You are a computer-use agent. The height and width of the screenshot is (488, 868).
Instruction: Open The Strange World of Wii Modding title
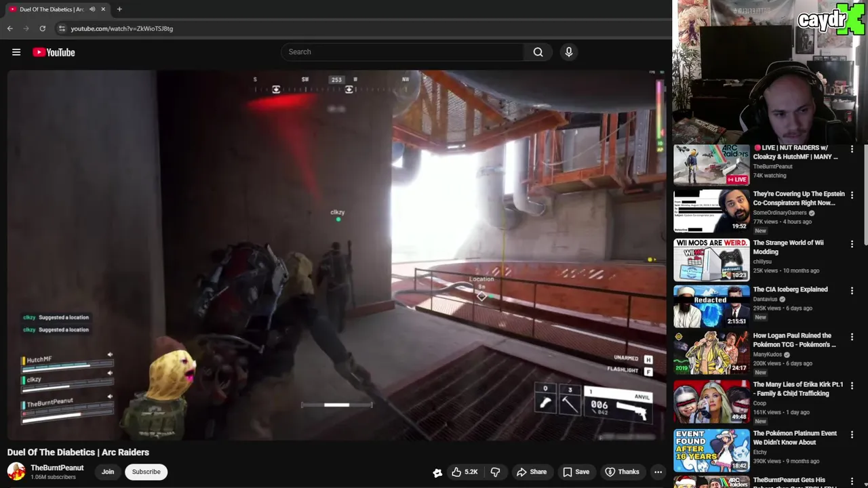tap(788, 247)
